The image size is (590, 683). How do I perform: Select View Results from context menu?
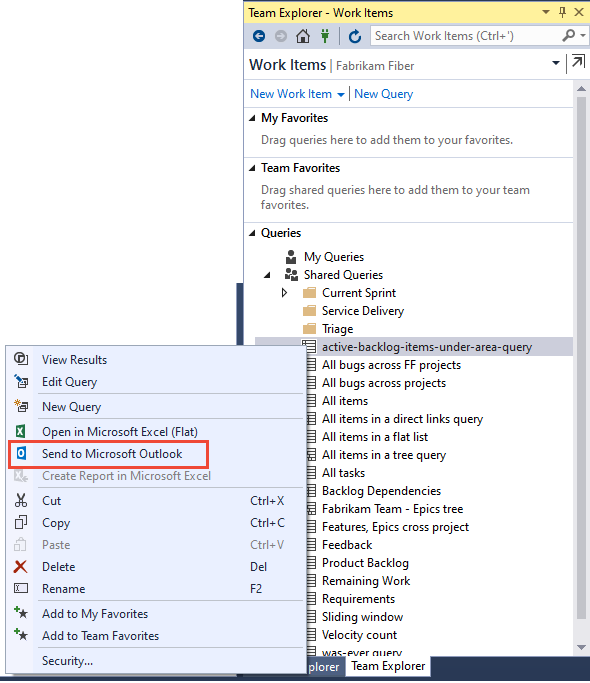(x=74, y=359)
